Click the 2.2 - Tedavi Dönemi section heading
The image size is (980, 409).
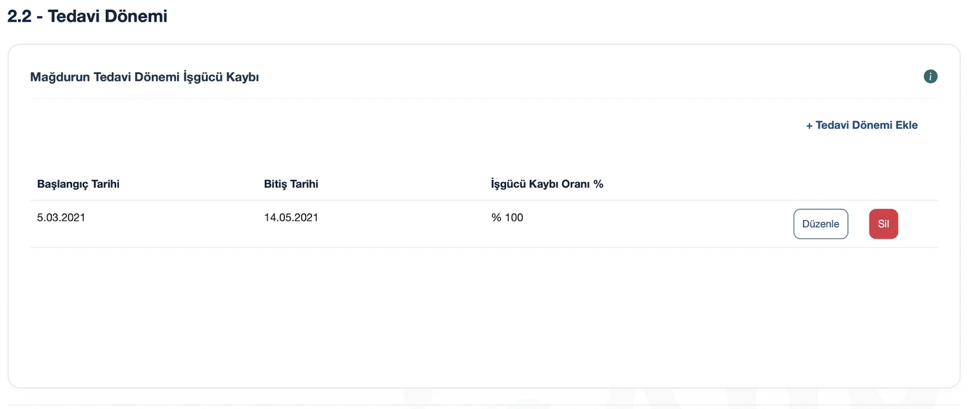point(87,16)
